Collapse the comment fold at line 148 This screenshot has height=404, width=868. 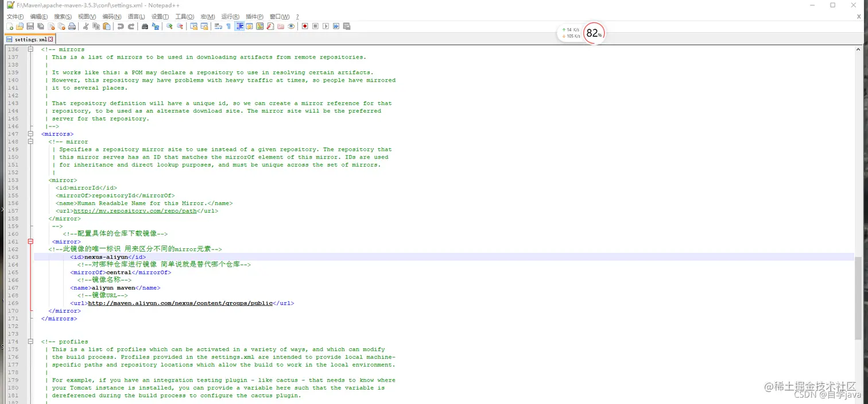tap(30, 141)
